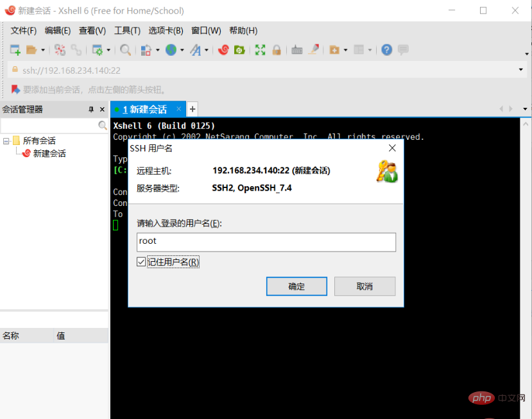Open the 窗口(W) menu

pyautogui.click(x=206, y=31)
